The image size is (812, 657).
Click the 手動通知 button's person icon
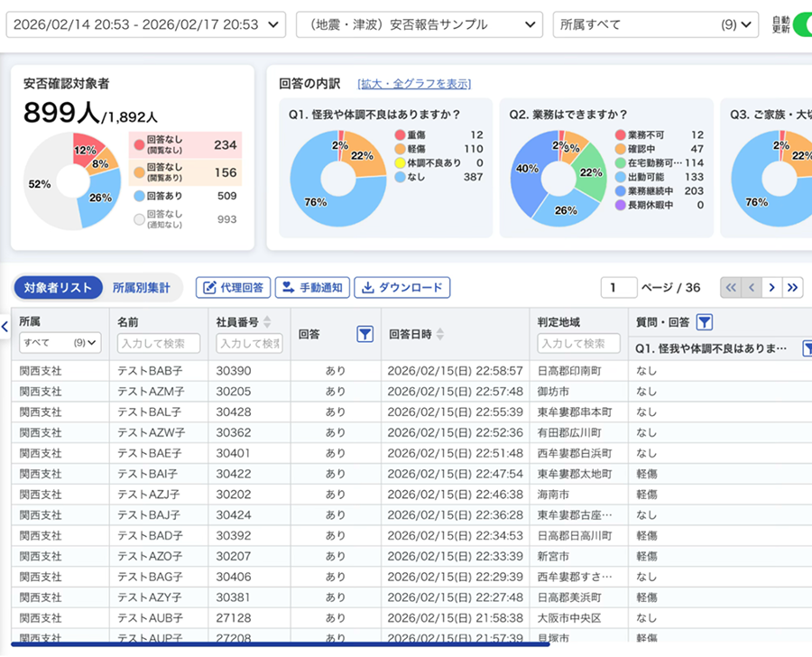(x=289, y=288)
